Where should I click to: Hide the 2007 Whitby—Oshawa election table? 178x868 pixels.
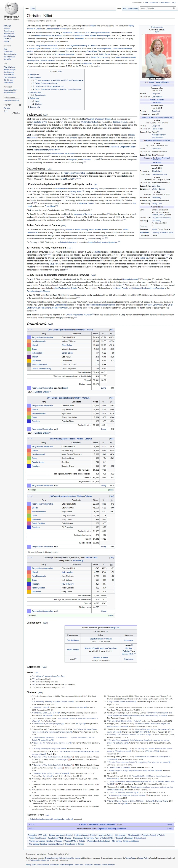(x=111, y=496)
